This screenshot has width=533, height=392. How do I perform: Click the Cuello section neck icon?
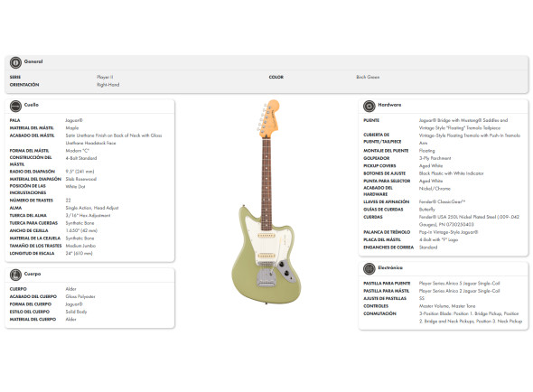coord(15,106)
